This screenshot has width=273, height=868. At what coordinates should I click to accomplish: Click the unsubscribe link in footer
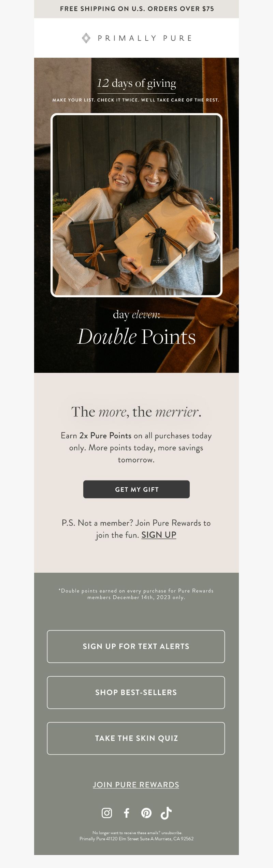(x=172, y=833)
